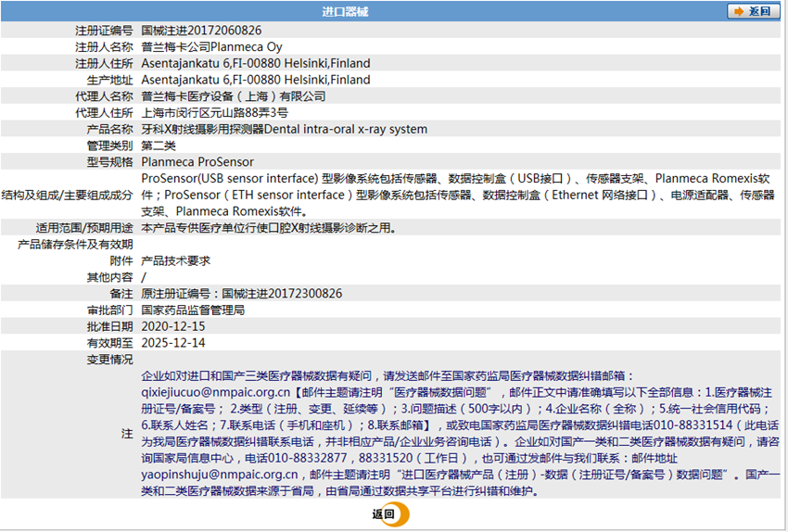This screenshot has width=788, height=532.
Task: Select product name Dental intra-oral x-ray system
Action: [x=346, y=129]
